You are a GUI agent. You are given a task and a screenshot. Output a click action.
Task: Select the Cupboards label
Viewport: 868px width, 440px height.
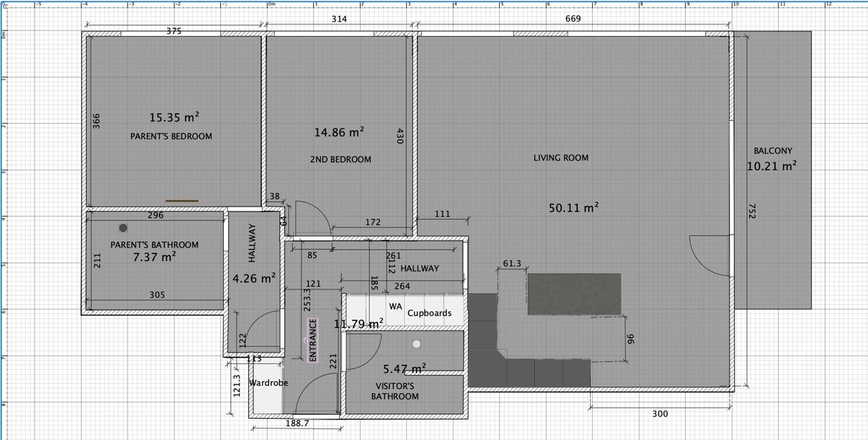click(x=429, y=313)
